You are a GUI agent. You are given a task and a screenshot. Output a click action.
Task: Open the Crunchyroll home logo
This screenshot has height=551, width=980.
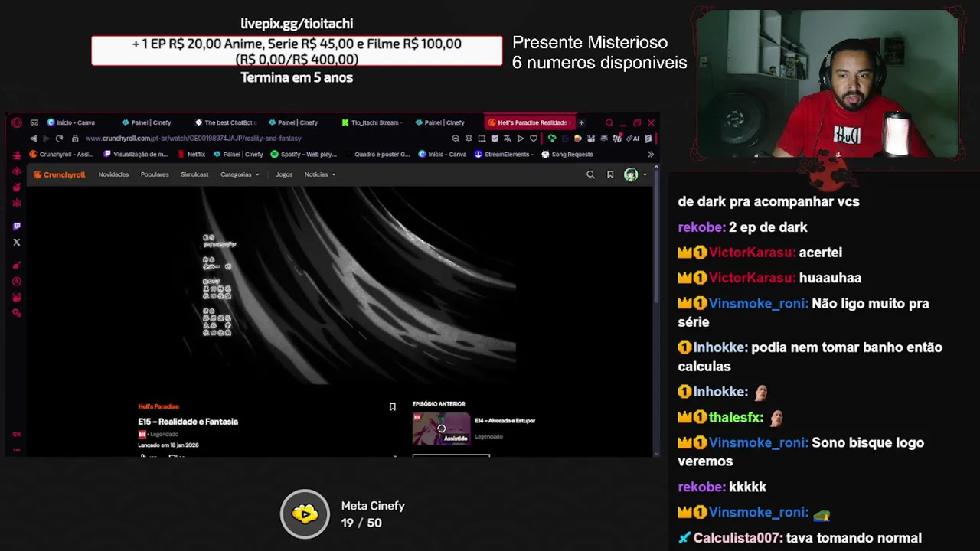click(x=59, y=174)
